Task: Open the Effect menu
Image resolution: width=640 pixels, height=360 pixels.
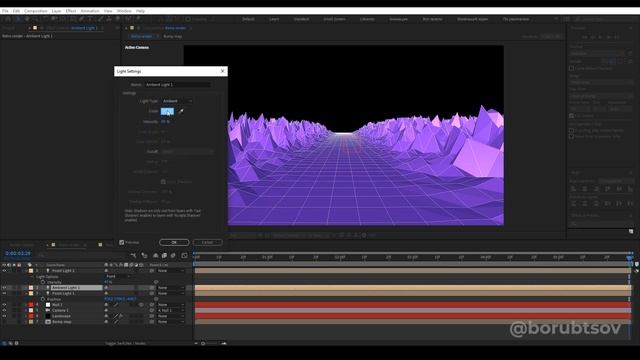Action: (71, 11)
